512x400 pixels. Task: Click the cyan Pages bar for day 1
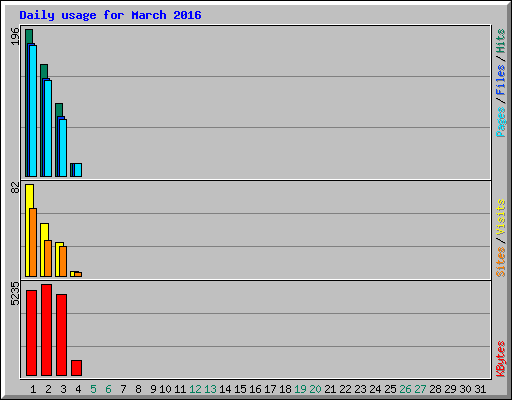tap(33, 111)
